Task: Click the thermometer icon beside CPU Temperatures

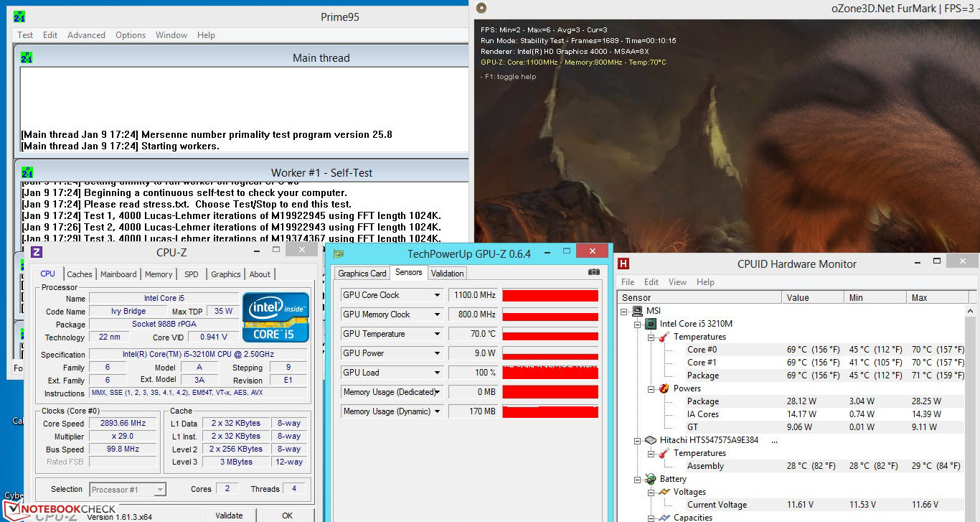Action: point(664,337)
